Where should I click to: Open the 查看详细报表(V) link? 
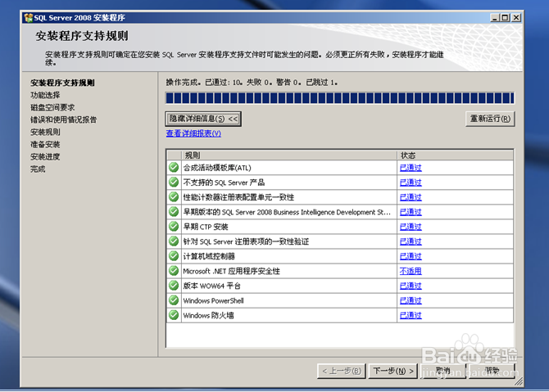tap(193, 133)
